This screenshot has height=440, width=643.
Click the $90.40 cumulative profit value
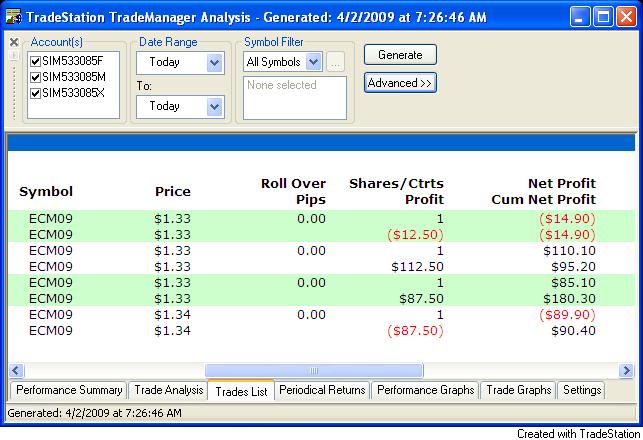pos(573,331)
